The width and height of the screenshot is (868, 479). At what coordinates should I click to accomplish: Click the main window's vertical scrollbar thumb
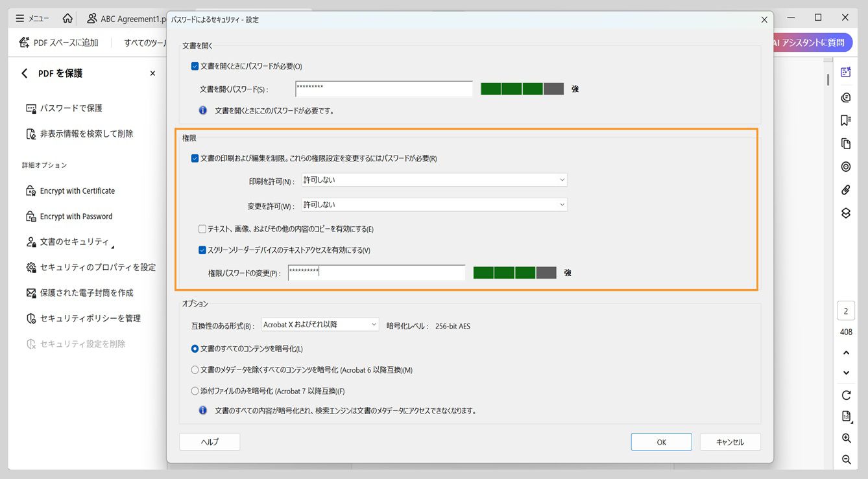click(827, 79)
